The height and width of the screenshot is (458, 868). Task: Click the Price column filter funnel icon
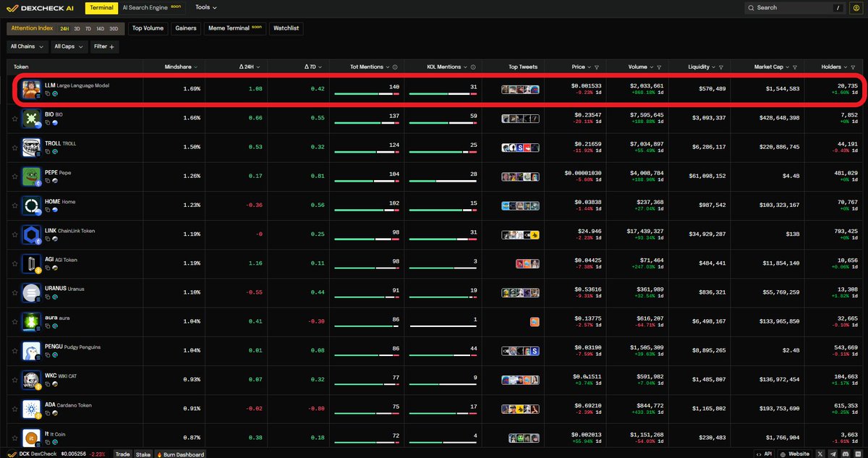tap(598, 67)
